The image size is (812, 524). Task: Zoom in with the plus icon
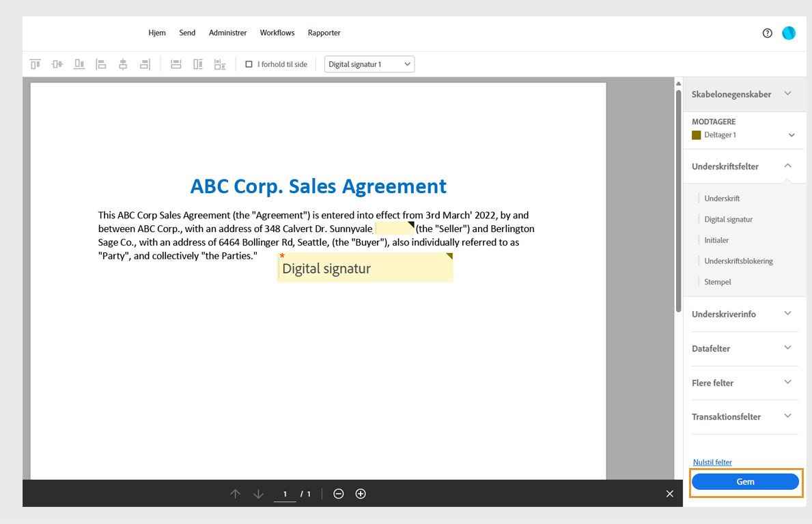pyautogui.click(x=361, y=494)
